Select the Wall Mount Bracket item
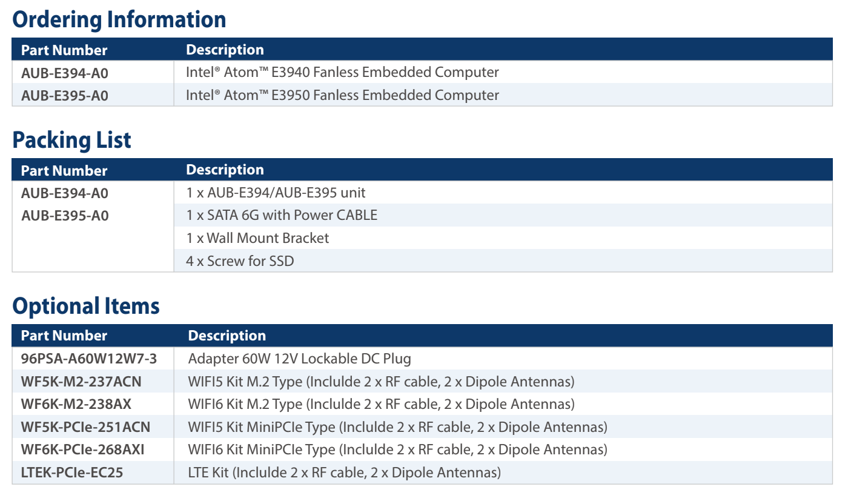Viewport: 848px width, 504px height. (x=258, y=238)
